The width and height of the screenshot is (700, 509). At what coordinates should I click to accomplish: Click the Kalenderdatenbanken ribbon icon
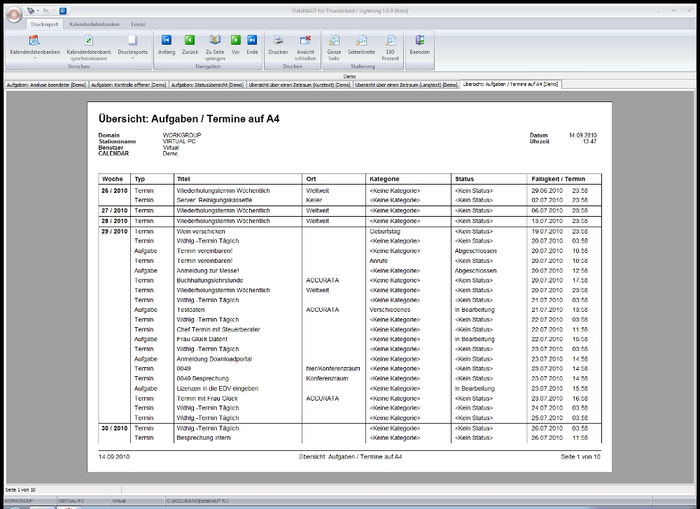point(34,41)
